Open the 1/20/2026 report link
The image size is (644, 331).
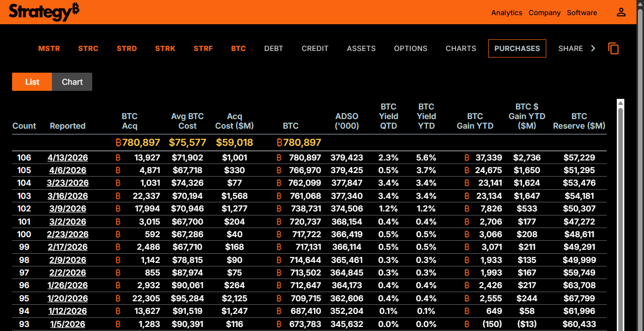(x=68, y=298)
